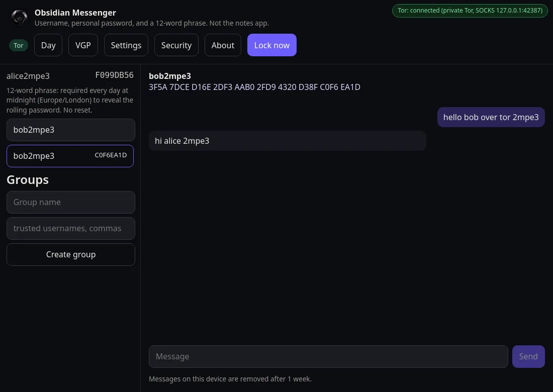Viewport: 553px width, 392px height.
Task: Click the green Tor badge
Action: [18, 45]
